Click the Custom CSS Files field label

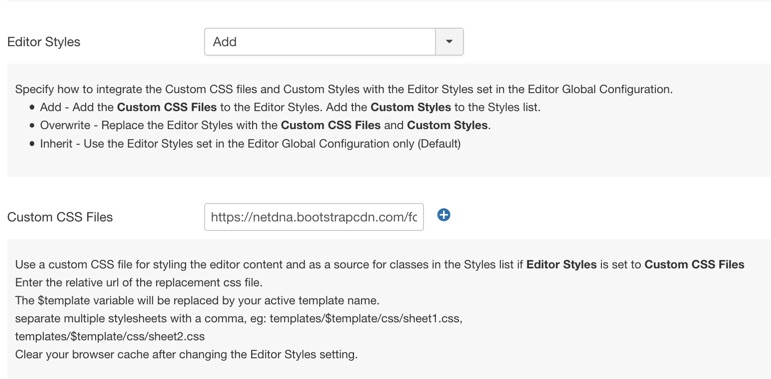pos(60,217)
